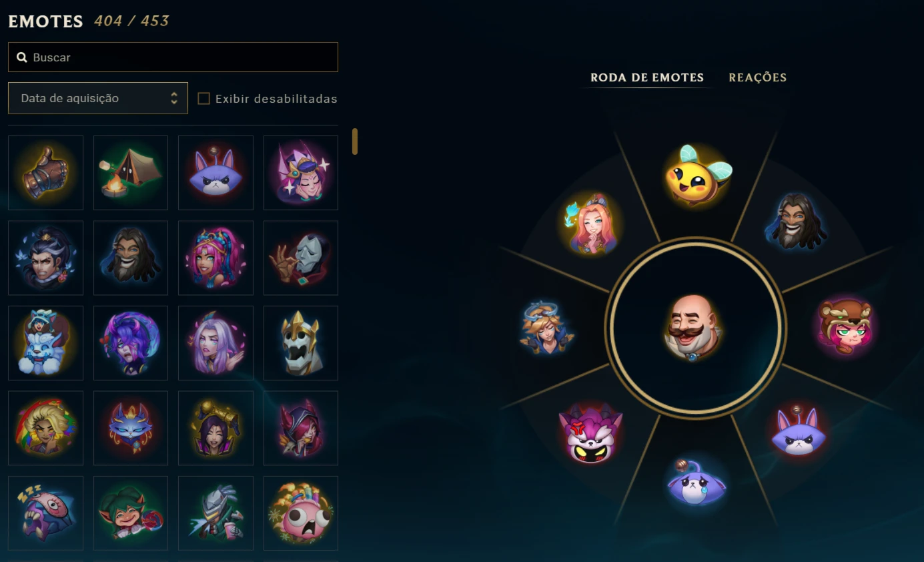Viewport: 924px width, 562px height.
Task: Click the pink startled blob emote
Action: (301, 513)
